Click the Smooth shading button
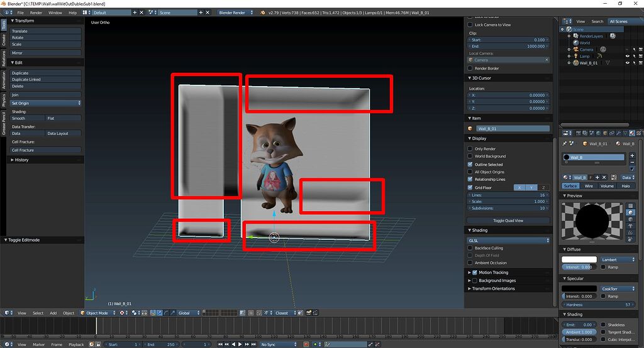The image size is (644, 348). click(x=27, y=118)
